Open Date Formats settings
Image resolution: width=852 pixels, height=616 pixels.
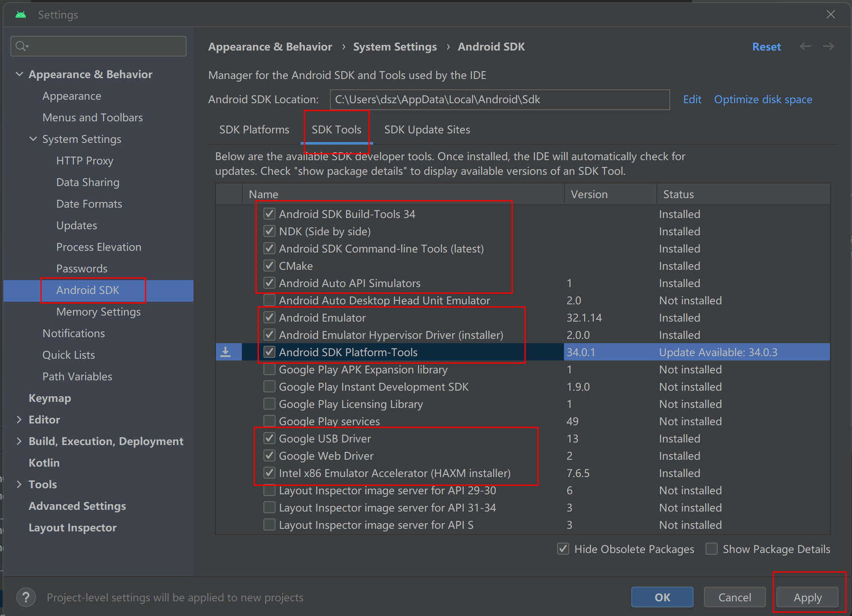tap(89, 204)
